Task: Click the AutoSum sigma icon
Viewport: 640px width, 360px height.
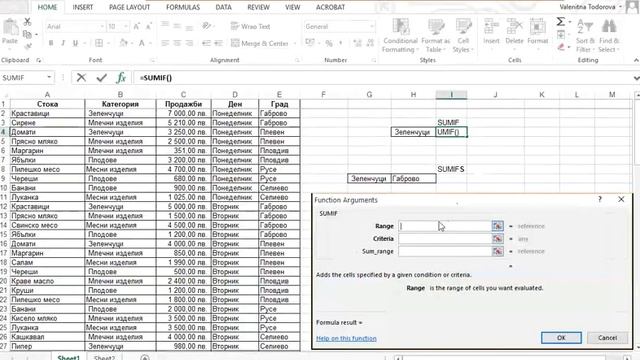Action: pyautogui.click(x=561, y=22)
